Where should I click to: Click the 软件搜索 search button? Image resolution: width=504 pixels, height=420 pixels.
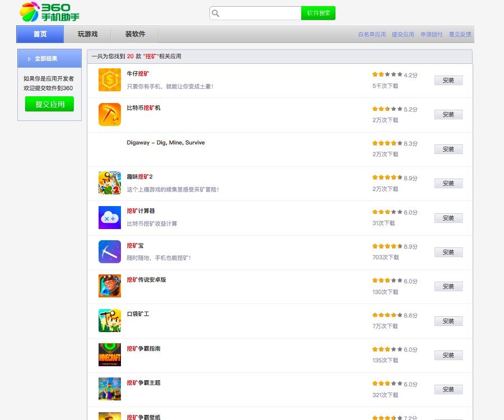pos(318,13)
